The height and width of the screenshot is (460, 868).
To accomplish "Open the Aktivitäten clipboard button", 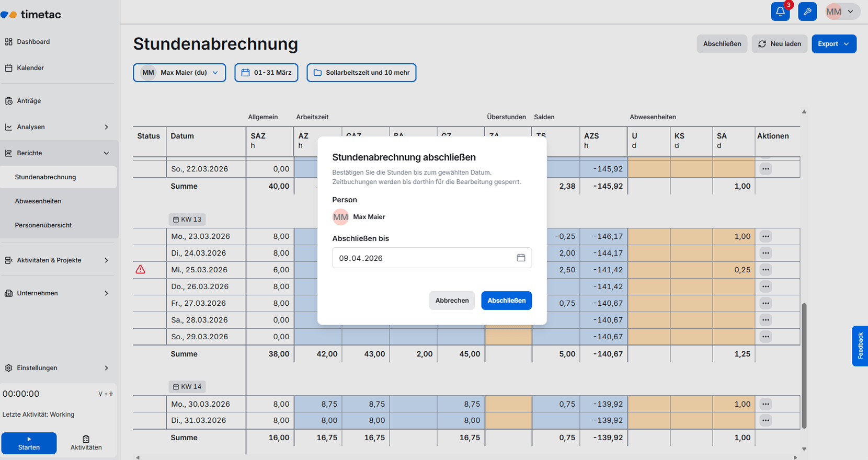I will click(86, 443).
